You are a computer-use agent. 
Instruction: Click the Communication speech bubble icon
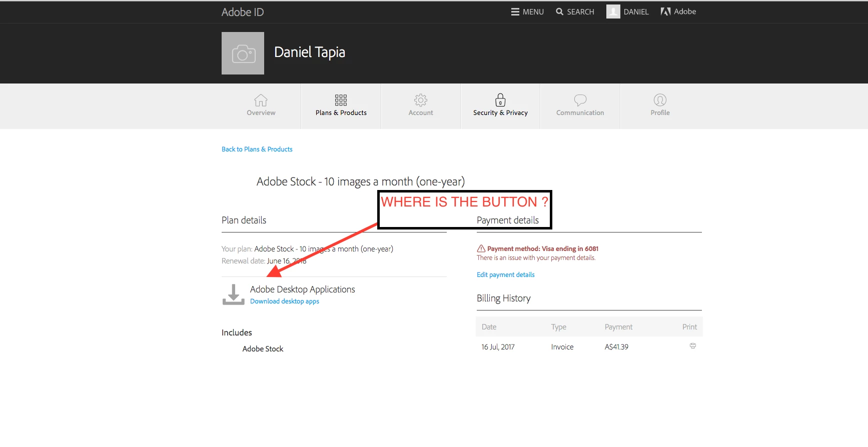pos(580,100)
